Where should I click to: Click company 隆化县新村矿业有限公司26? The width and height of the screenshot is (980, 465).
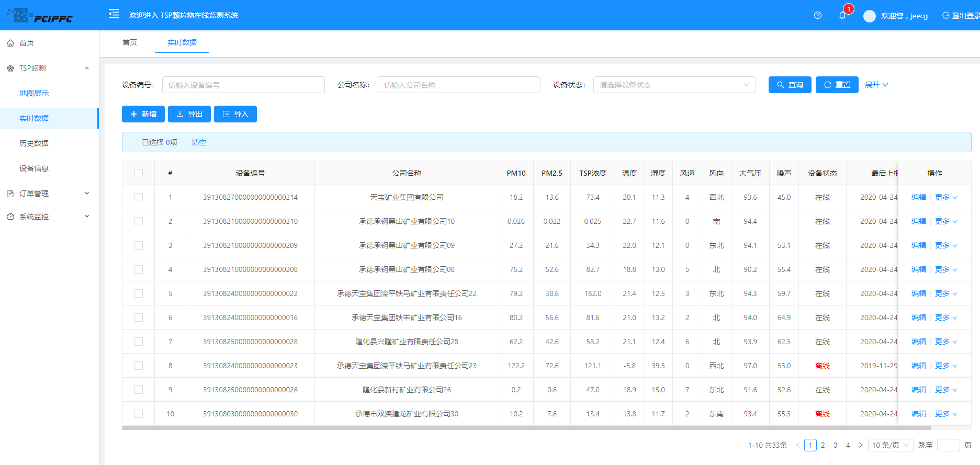407,390
